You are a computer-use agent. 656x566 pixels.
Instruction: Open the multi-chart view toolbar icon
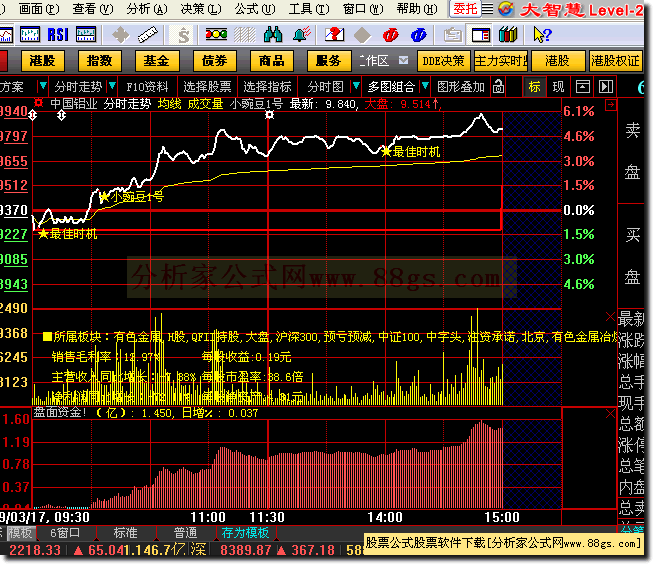[x=31, y=35]
